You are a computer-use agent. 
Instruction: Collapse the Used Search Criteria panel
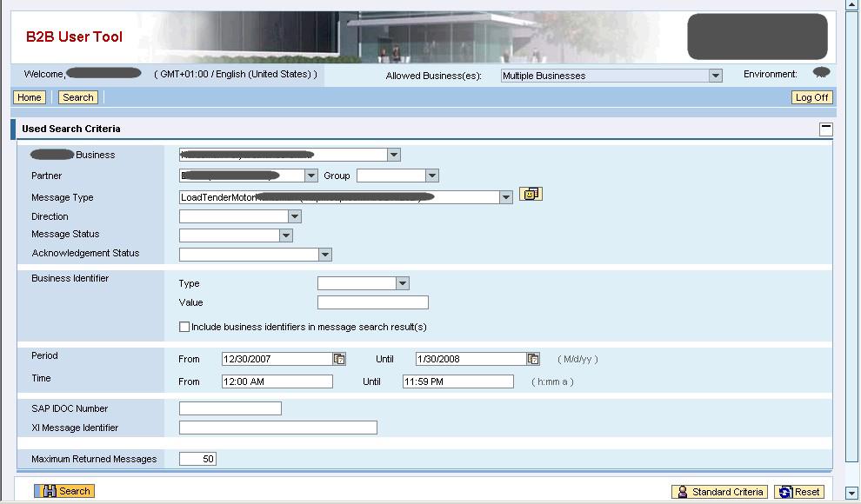point(825,129)
